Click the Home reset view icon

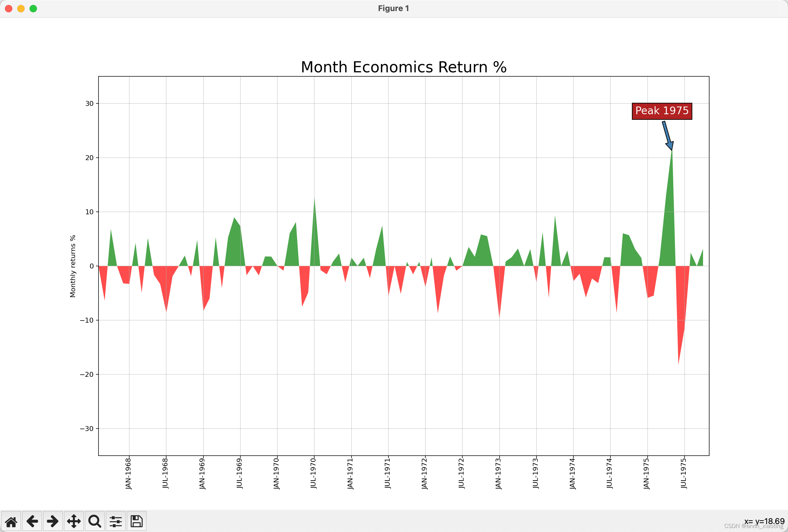[11, 521]
